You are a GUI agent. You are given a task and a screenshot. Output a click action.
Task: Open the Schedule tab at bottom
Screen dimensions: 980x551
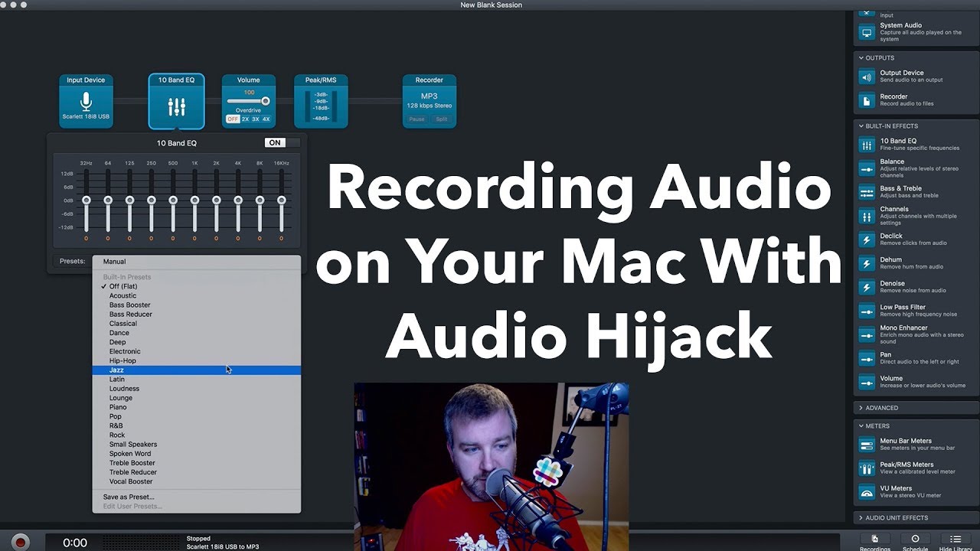(915, 542)
